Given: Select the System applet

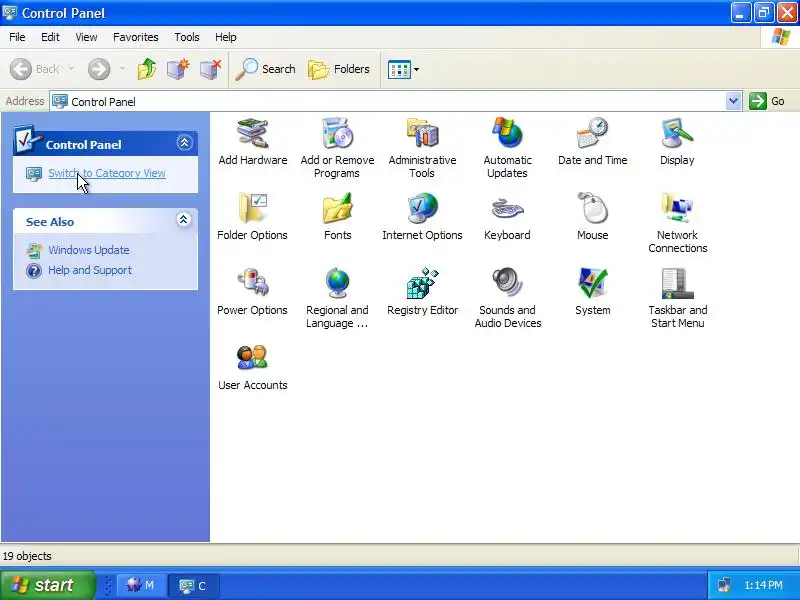Looking at the screenshot, I should 592,292.
